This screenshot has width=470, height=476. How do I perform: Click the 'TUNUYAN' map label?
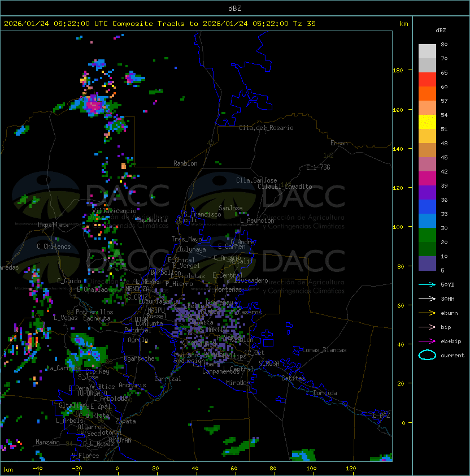tap(120, 440)
